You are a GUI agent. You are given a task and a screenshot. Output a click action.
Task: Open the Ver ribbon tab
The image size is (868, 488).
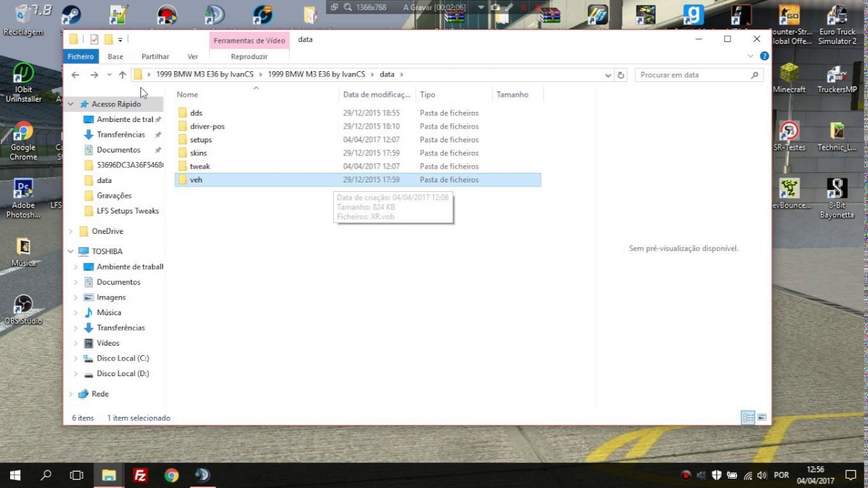(x=193, y=56)
